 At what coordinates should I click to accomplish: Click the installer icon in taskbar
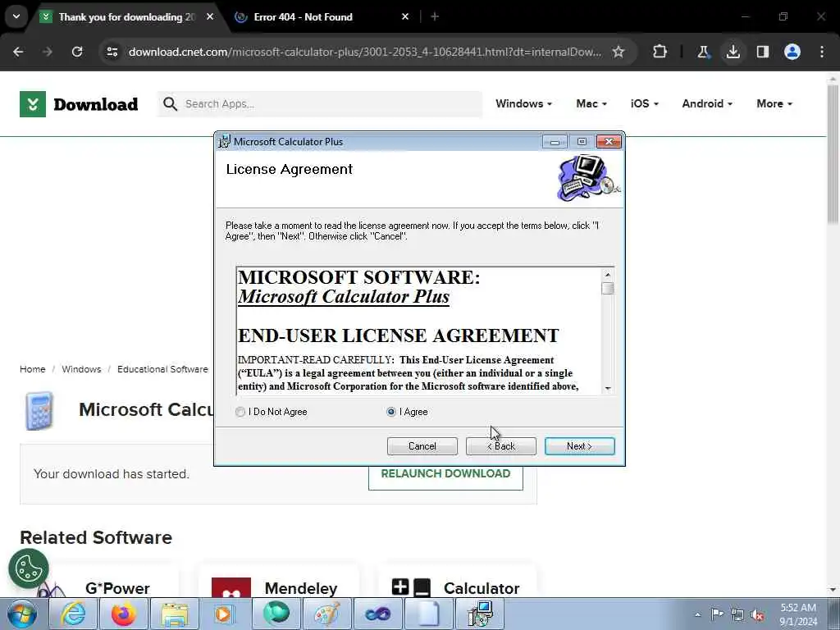[479, 614]
